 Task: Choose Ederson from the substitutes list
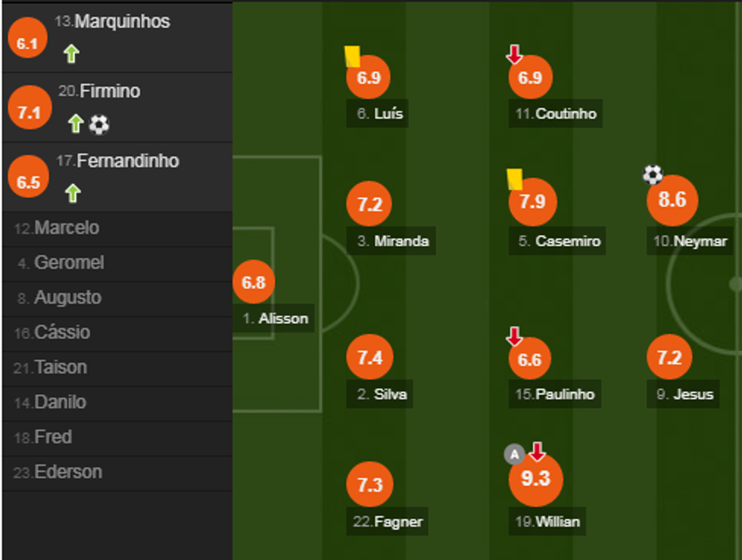tap(68, 472)
